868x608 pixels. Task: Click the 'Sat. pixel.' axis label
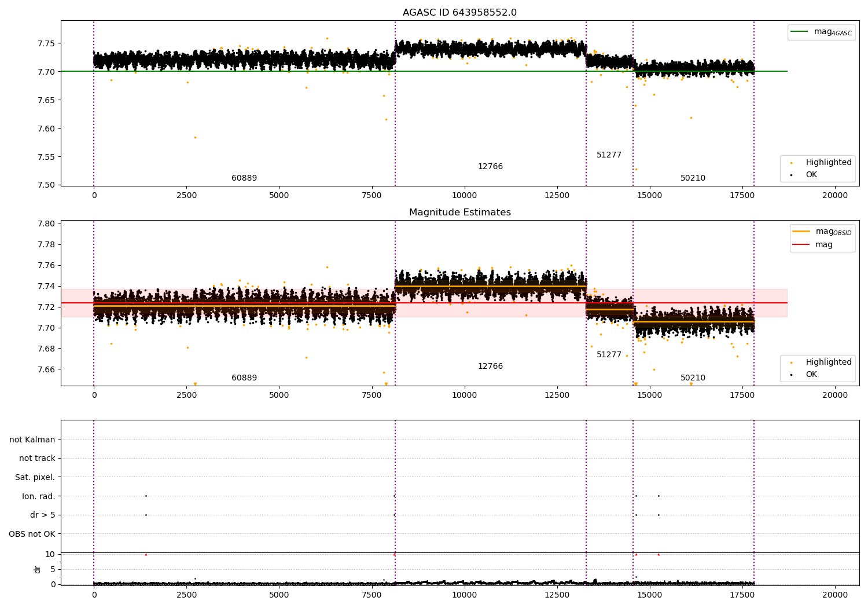pos(35,478)
